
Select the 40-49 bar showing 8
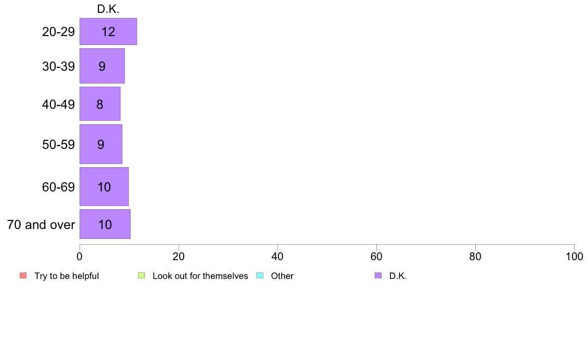point(100,104)
